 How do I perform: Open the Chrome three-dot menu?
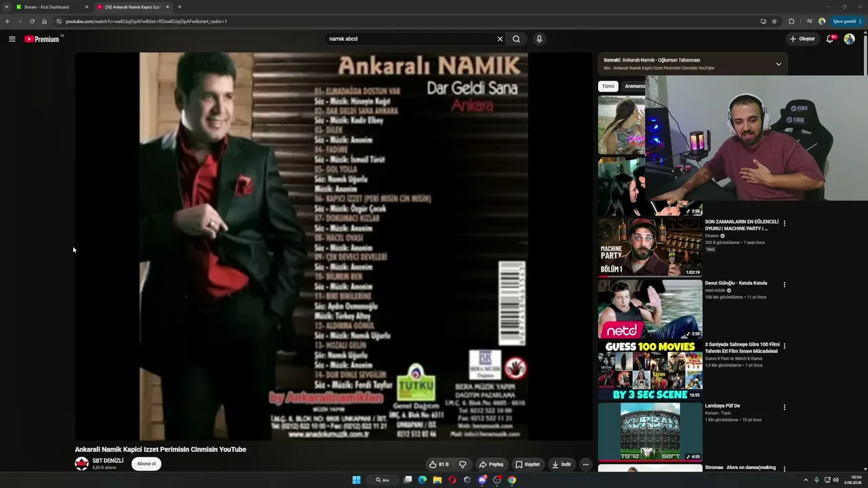pos(861,21)
